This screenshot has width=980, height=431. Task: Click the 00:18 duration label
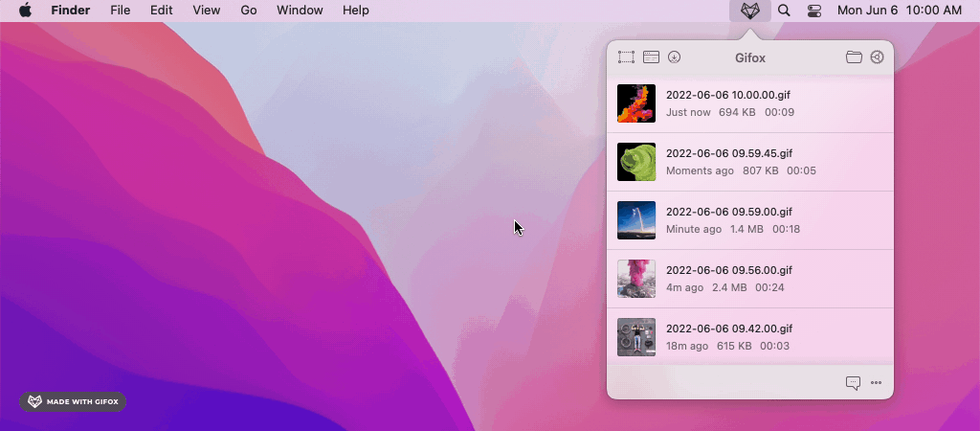[x=787, y=230]
